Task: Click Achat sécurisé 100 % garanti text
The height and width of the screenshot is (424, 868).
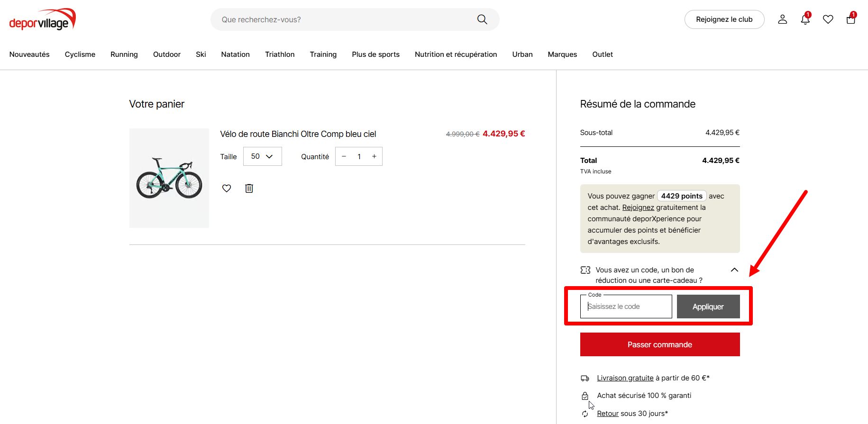Action: (x=644, y=396)
